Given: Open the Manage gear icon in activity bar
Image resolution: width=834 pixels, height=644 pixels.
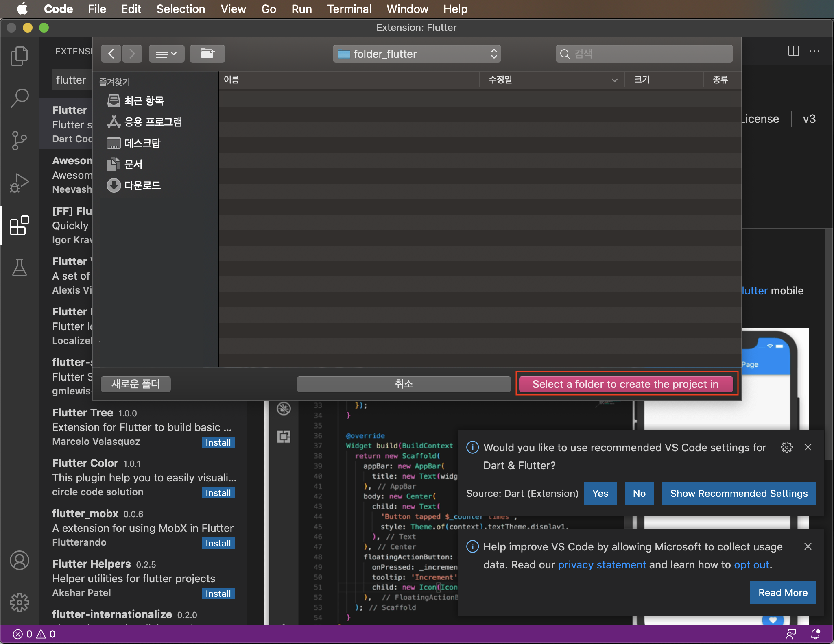Looking at the screenshot, I should coord(19,602).
